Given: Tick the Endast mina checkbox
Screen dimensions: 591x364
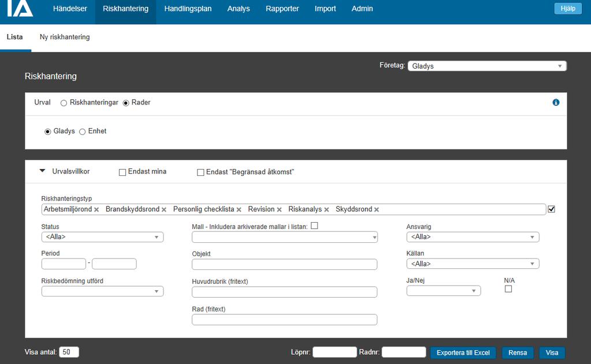Looking at the screenshot, I should point(122,172).
